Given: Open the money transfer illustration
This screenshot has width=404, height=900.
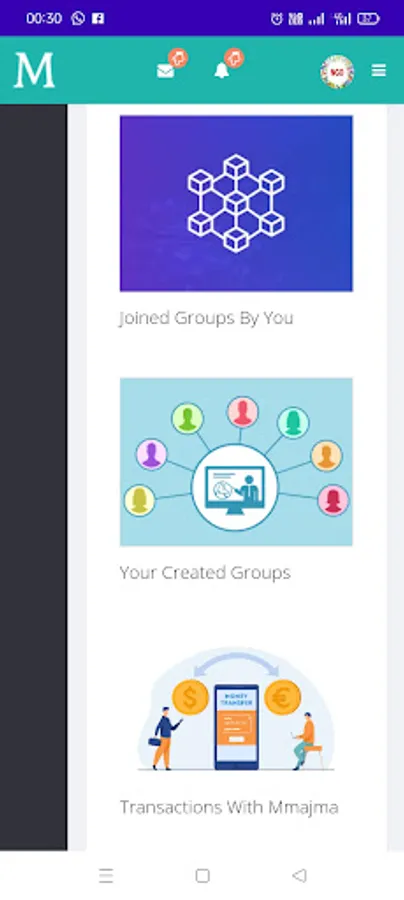Looking at the screenshot, I should click(236, 709).
